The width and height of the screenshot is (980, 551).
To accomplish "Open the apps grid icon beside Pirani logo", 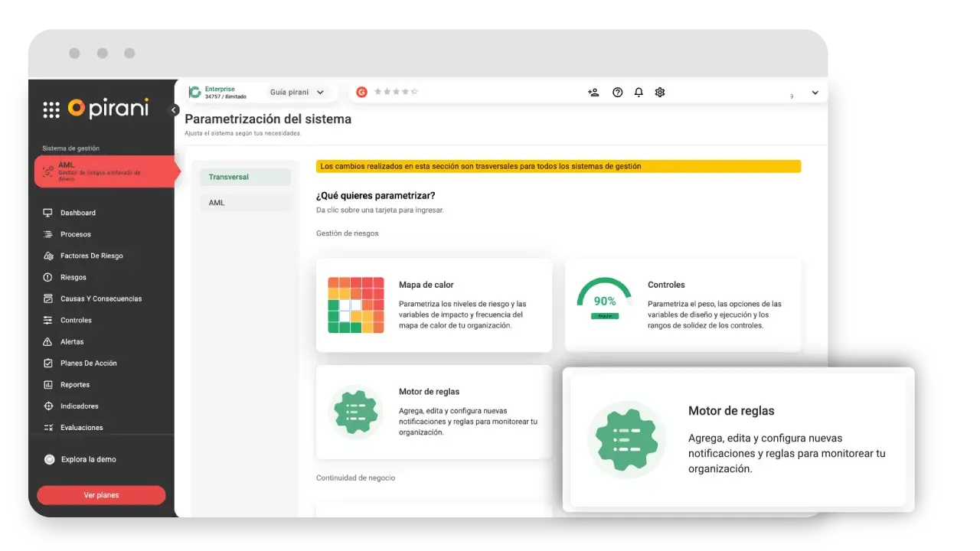I will tap(51, 109).
